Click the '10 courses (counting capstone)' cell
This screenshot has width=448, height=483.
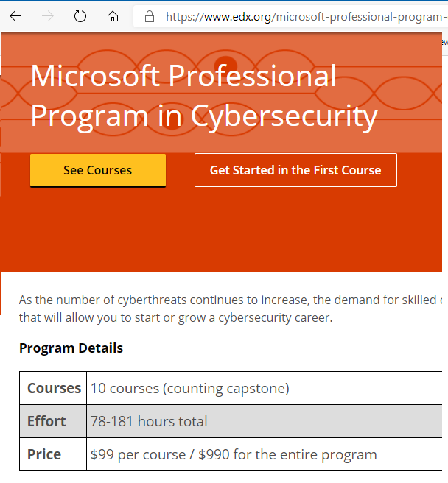(x=190, y=388)
